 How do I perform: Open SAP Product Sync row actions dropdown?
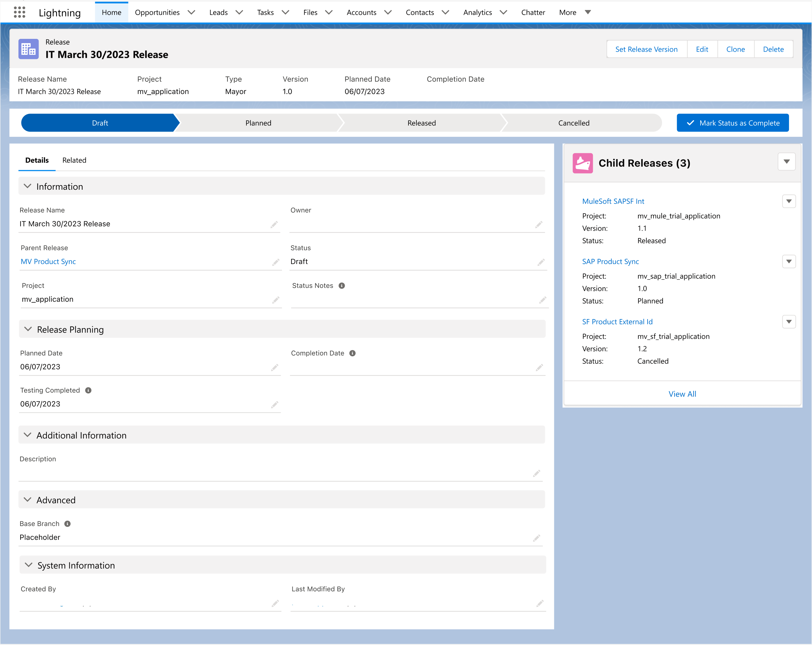coord(789,262)
